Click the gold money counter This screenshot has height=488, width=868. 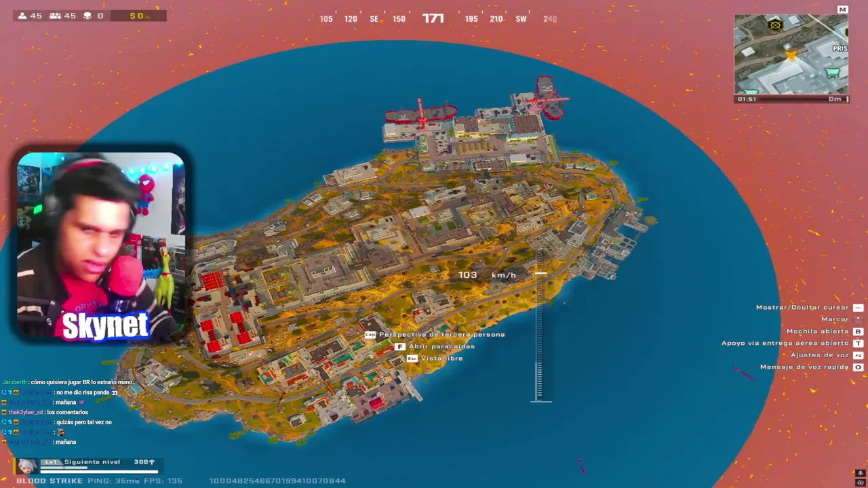pyautogui.click(x=138, y=16)
